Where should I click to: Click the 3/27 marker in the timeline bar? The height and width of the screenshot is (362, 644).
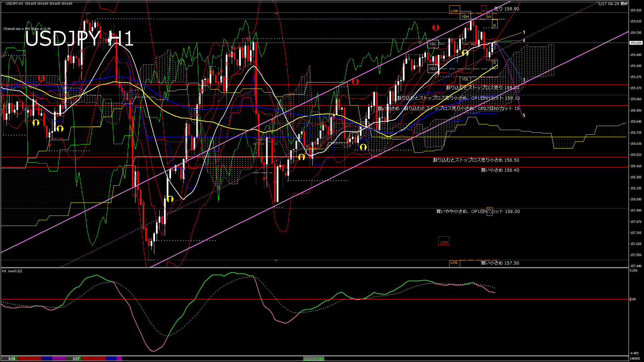tap(75, 358)
